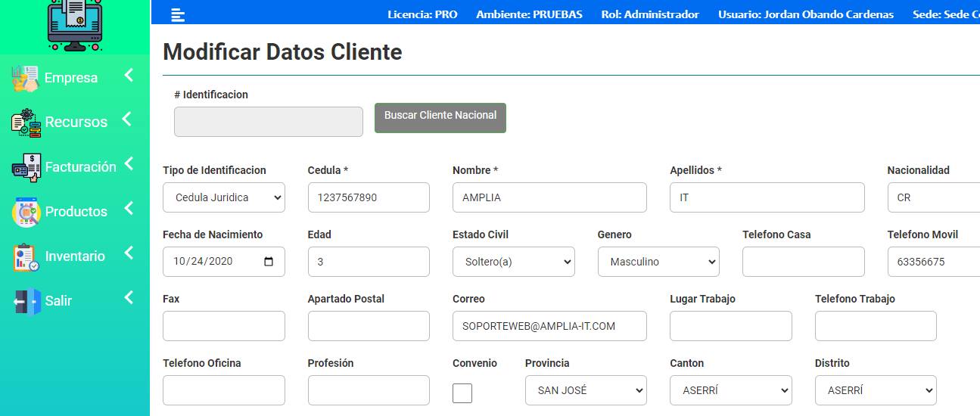Click the Recursos gear icon

coord(26,123)
